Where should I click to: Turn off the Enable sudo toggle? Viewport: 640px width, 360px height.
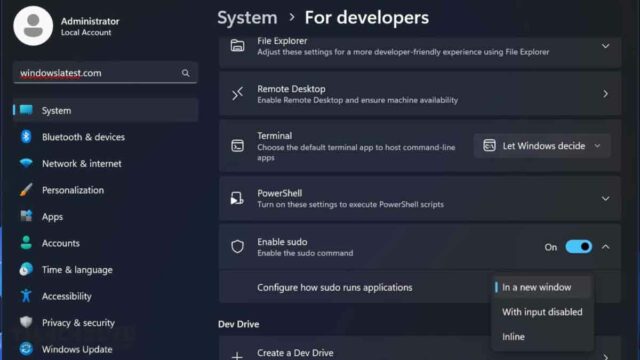(x=578, y=247)
